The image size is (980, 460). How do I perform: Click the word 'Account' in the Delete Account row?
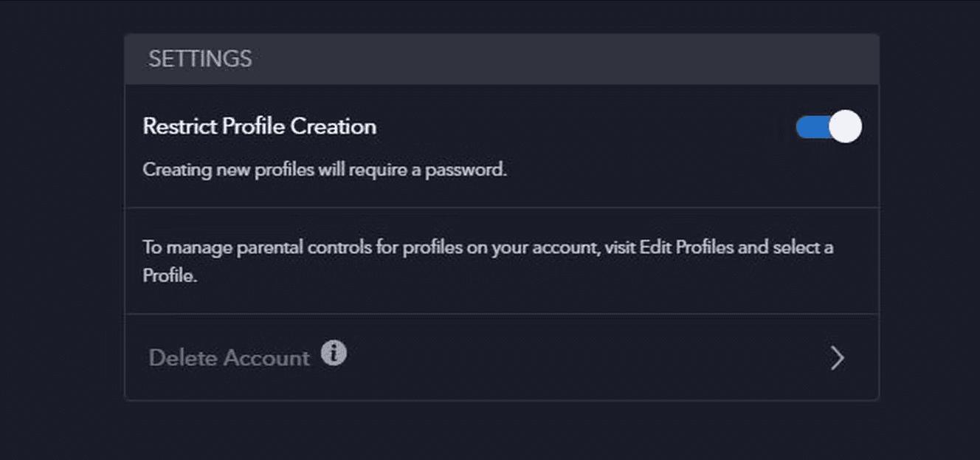(266, 358)
